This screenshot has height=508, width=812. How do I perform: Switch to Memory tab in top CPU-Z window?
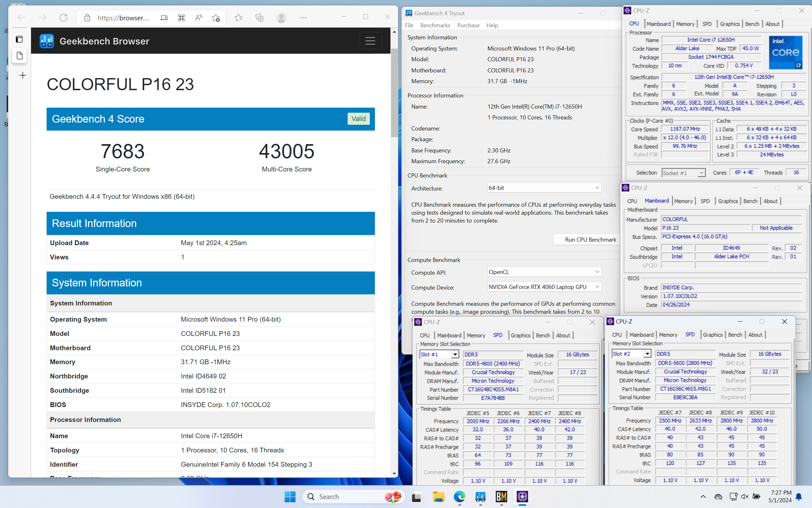point(685,24)
